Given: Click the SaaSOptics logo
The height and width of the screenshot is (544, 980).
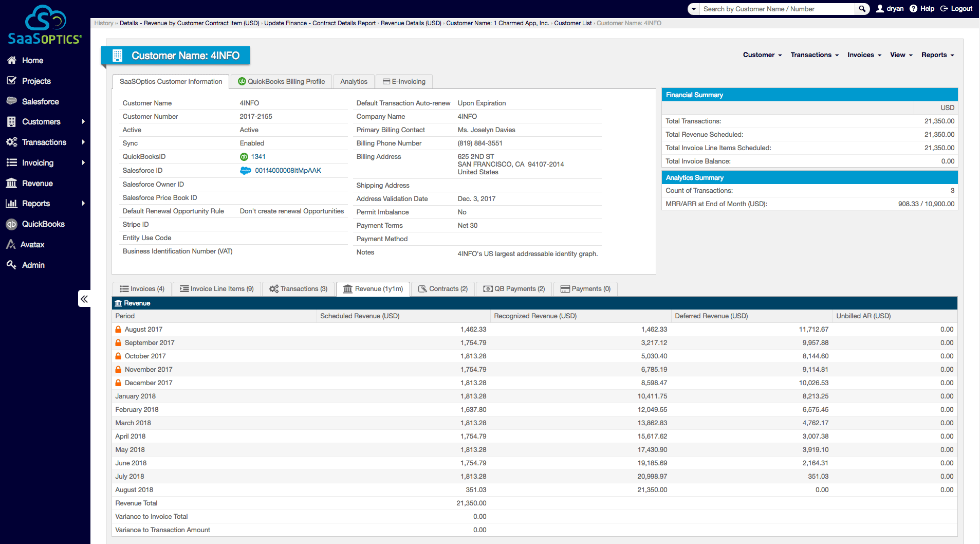Looking at the screenshot, I should click(x=45, y=25).
